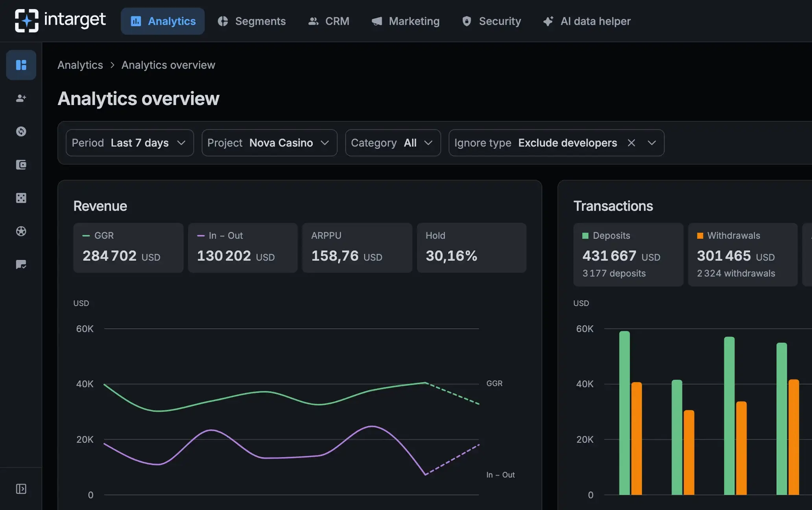
Task: Click the orange Withdrawals color square
Action: click(700, 235)
